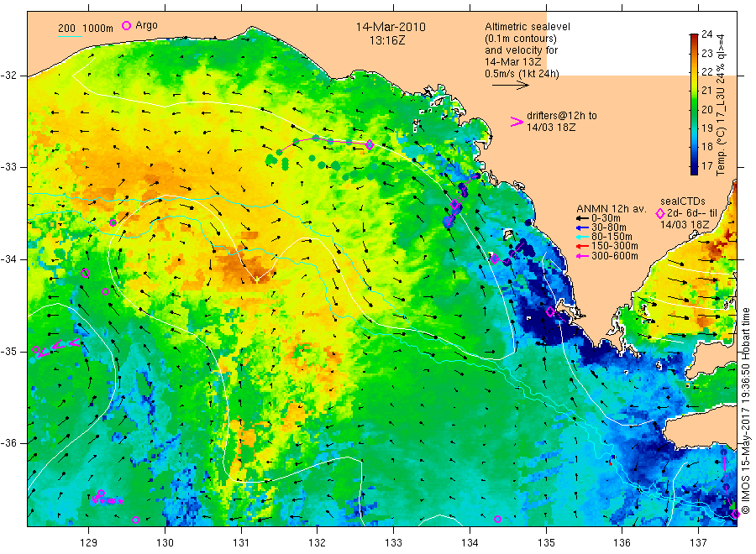Click the red 150-300m legend arrow
Image resolution: width=756 pixels, height=554 pixels.
tap(582, 246)
